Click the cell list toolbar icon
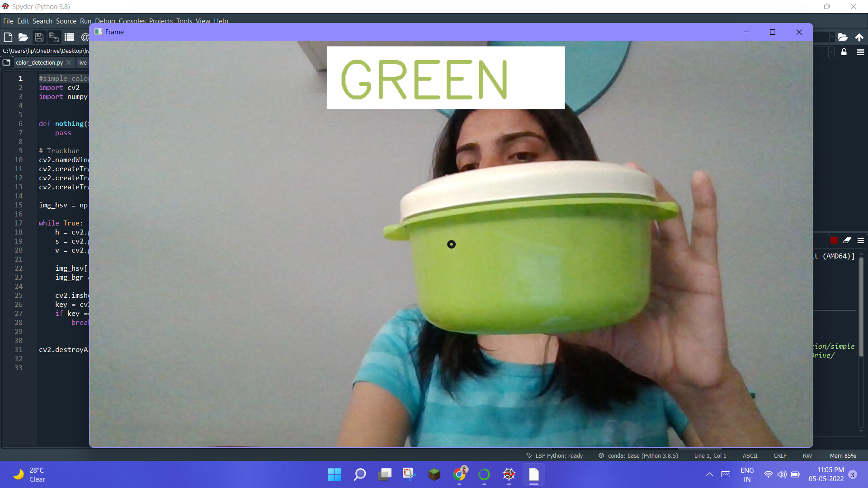The image size is (868, 488). 69,37
